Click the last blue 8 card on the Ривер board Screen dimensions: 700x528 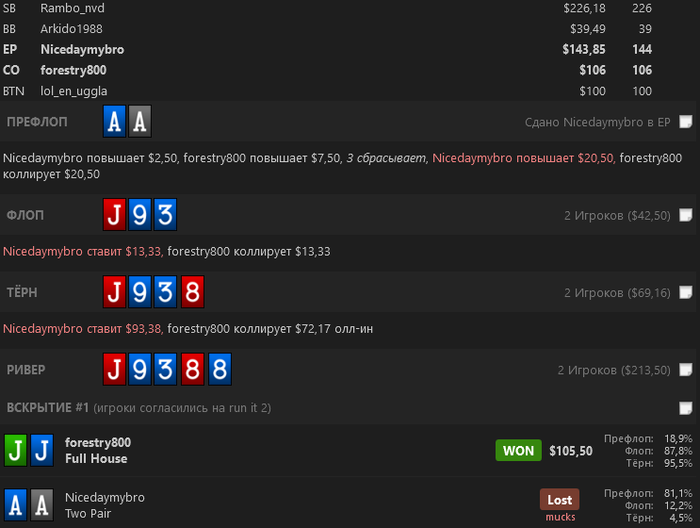(220, 370)
